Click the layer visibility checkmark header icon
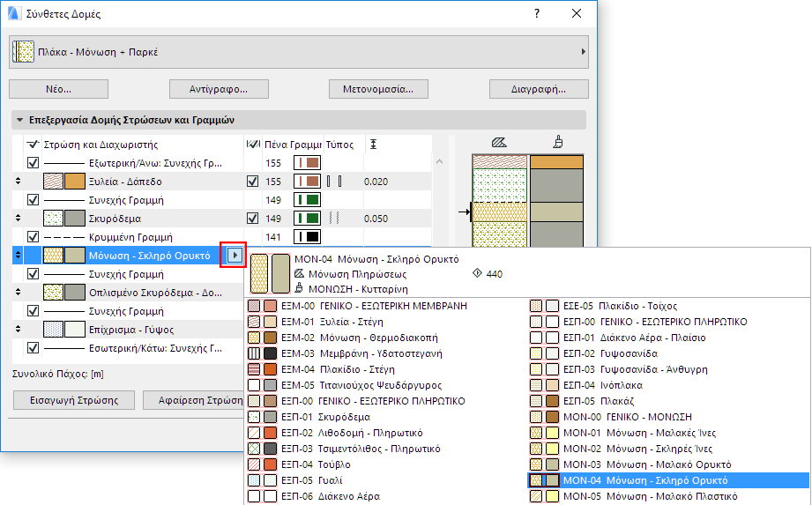Image resolution: width=812 pixels, height=505 pixels. click(34, 145)
